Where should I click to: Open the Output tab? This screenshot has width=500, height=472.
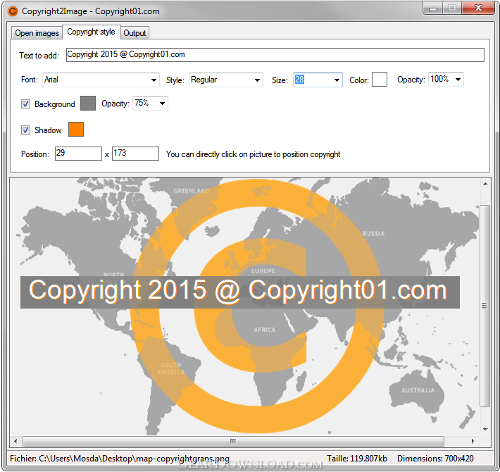135,33
